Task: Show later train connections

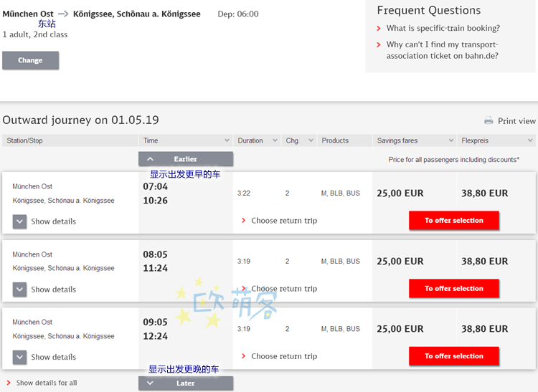Action: [x=186, y=383]
